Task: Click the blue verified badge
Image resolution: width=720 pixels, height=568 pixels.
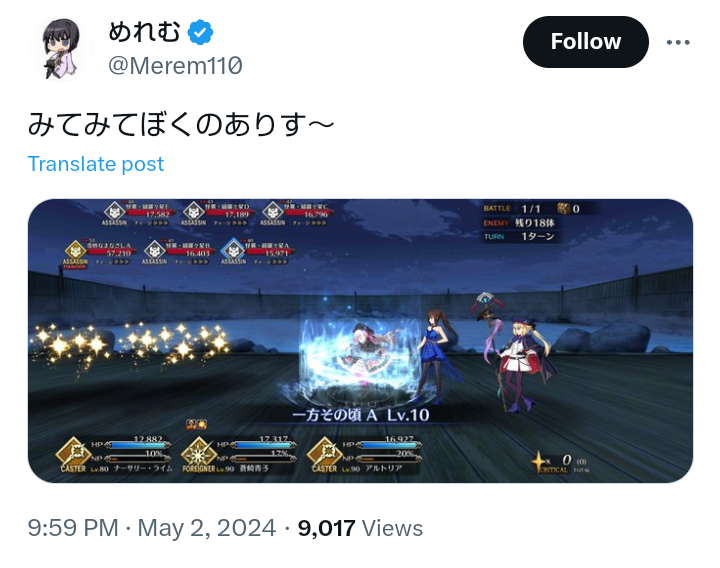Action: tap(200, 32)
